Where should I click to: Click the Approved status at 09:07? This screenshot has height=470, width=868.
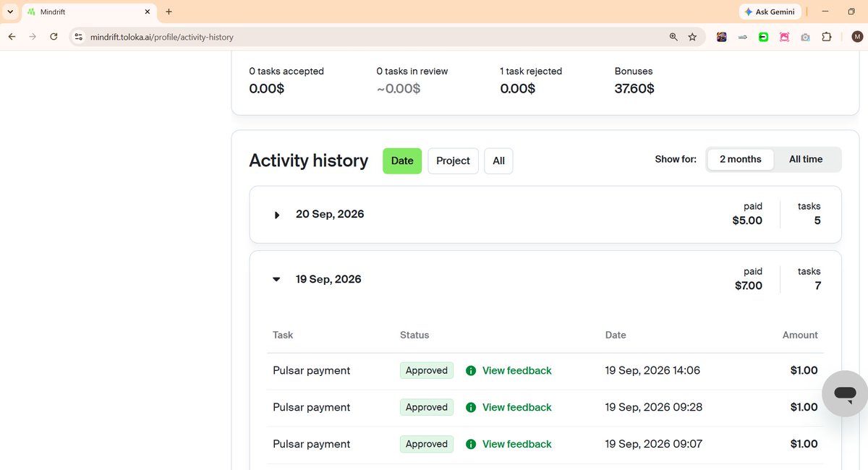[427, 444]
